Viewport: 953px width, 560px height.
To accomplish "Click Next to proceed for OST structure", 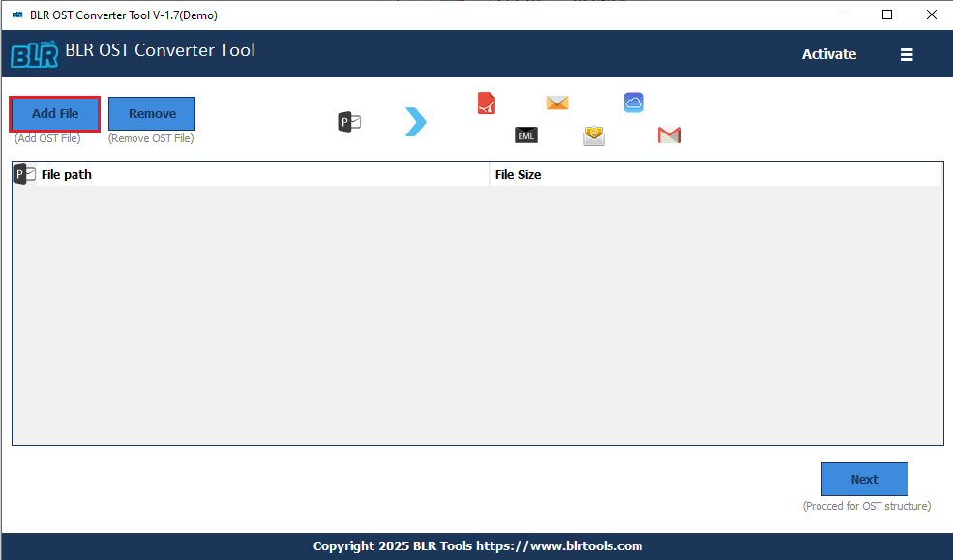I will point(864,479).
